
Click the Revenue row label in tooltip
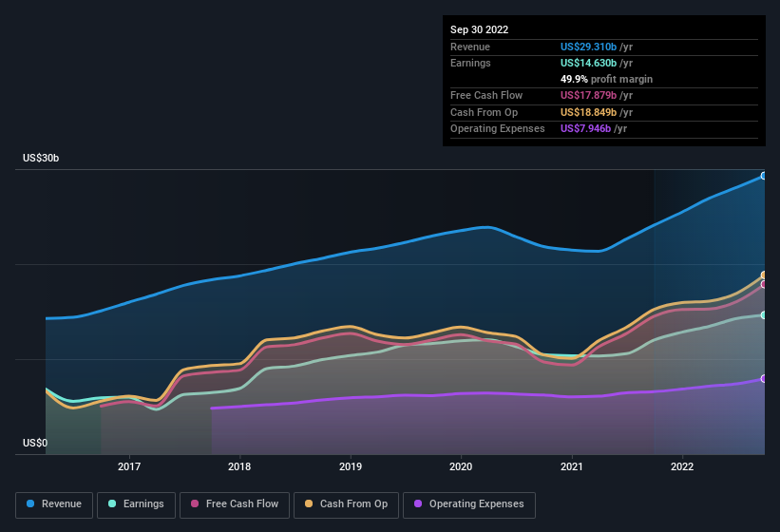(x=470, y=47)
